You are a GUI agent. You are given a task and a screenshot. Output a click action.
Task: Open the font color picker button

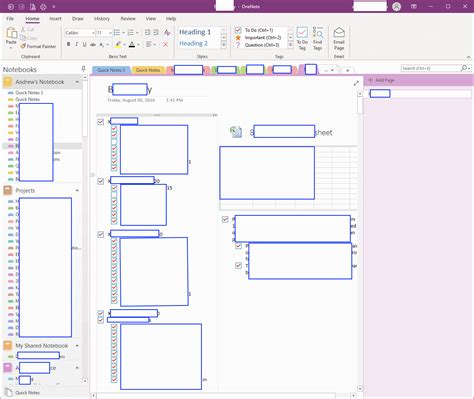[x=132, y=44]
